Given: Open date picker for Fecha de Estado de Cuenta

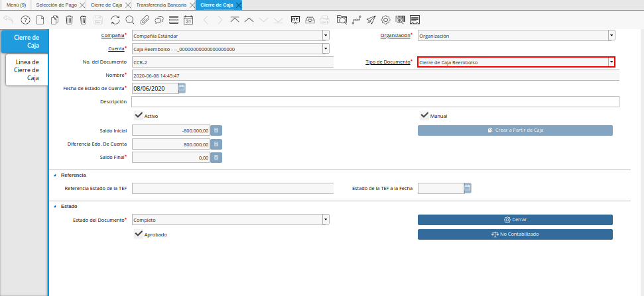Looking at the screenshot, I should 182,88.
